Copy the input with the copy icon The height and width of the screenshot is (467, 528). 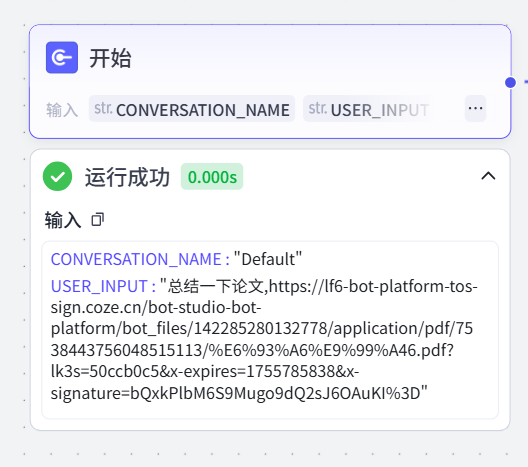(98, 220)
